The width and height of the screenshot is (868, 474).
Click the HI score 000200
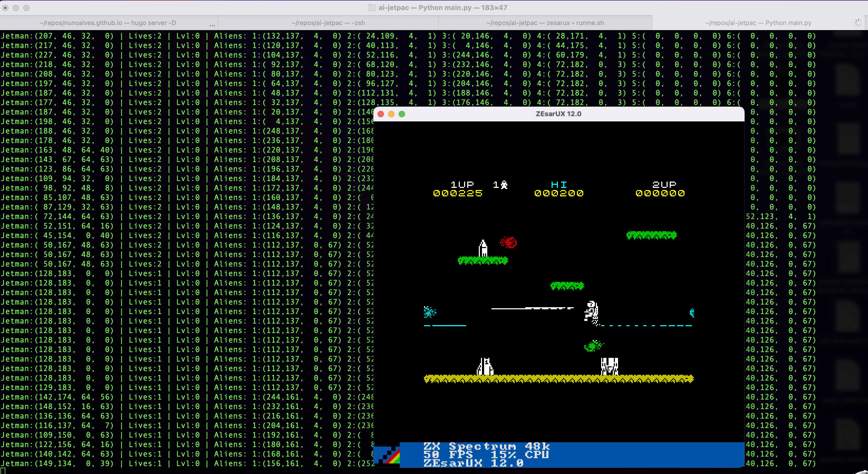559,193
